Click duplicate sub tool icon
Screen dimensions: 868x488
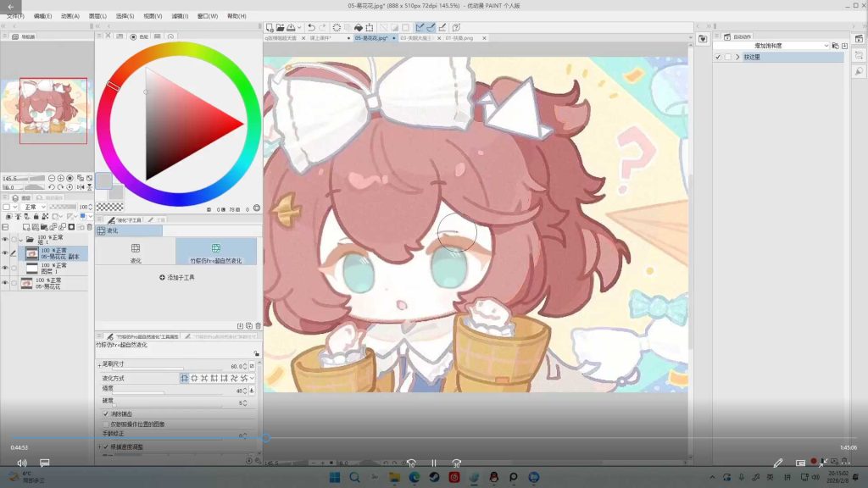coord(249,326)
